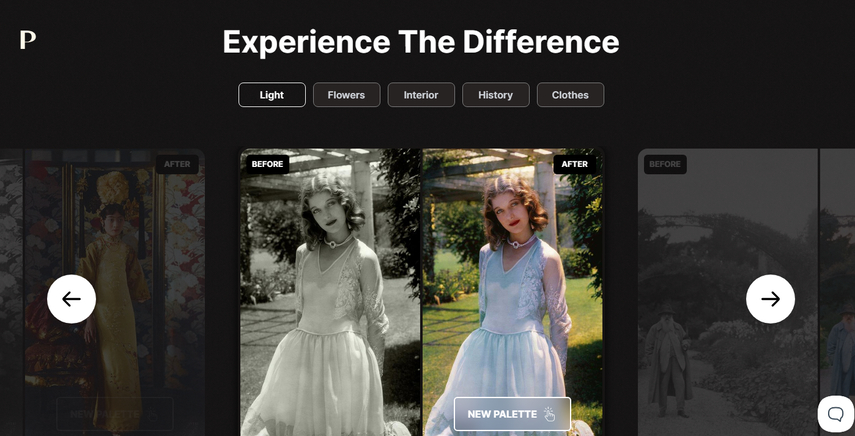The image size is (855, 436).
Task: Click the faded New Palette button on left card
Action: point(115,414)
